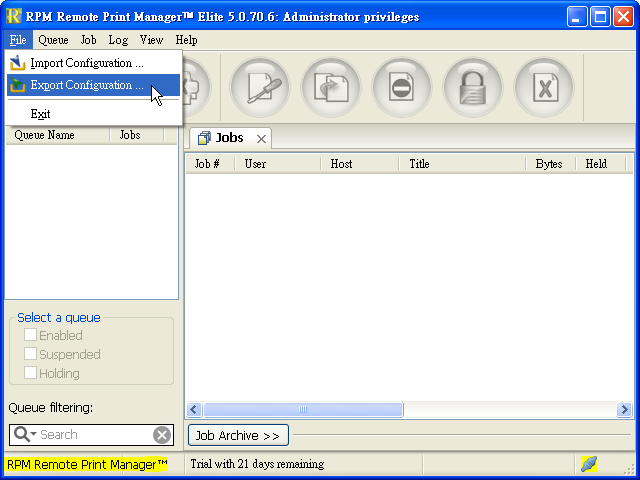Open the File menu
The width and height of the screenshot is (640, 480).
coord(18,40)
